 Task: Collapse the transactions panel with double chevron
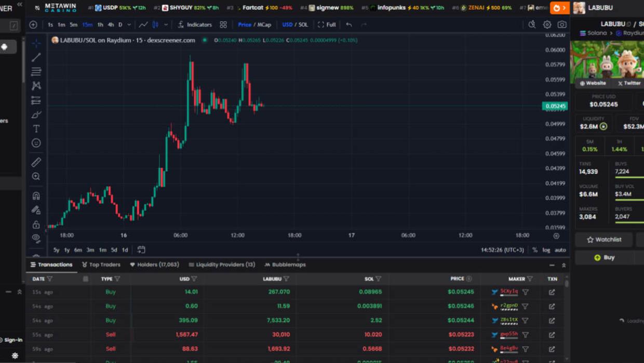[563, 265]
